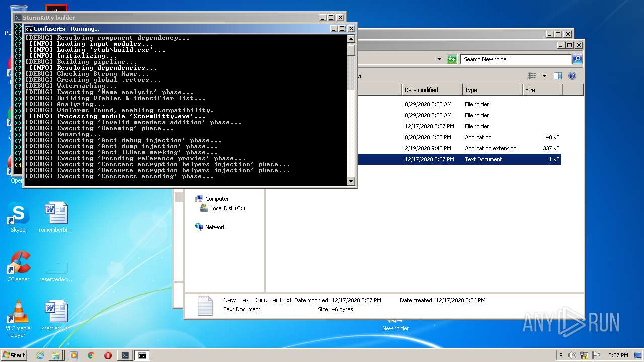Click the network status tray icon
The height and width of the screenshot is (362, 644).
pyautogui.click(x=585, y=355)
